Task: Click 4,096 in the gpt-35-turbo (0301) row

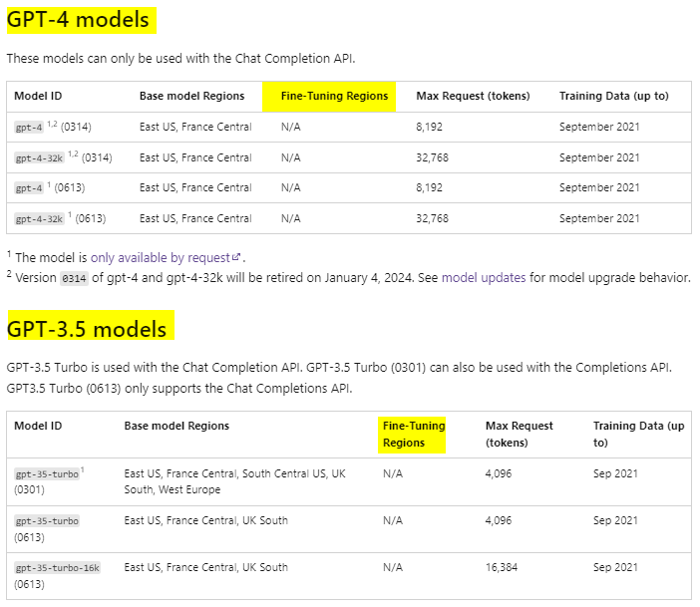Action: pyautogui.click(x=499, y=473)
